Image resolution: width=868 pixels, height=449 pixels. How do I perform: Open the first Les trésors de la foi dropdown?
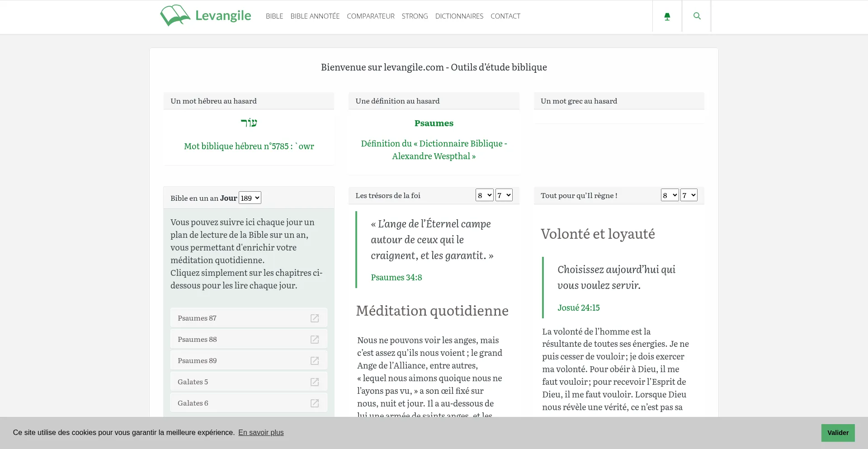pos(484,195)
